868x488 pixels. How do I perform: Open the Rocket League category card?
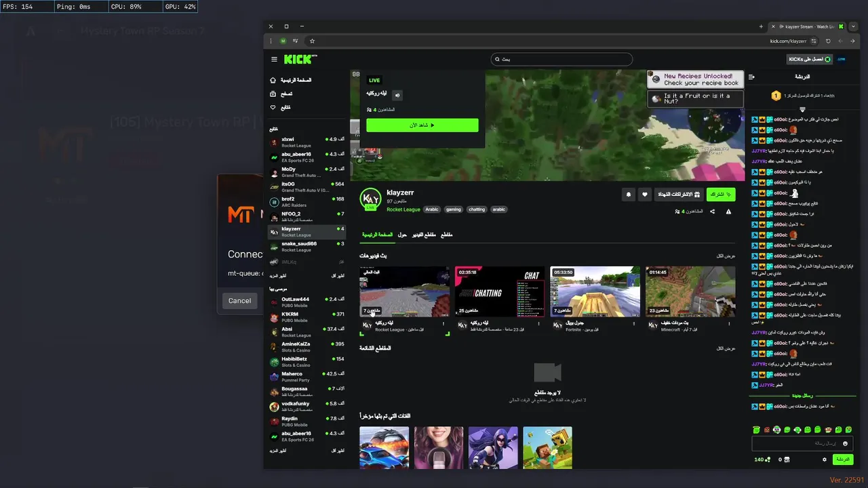point(384,447)
